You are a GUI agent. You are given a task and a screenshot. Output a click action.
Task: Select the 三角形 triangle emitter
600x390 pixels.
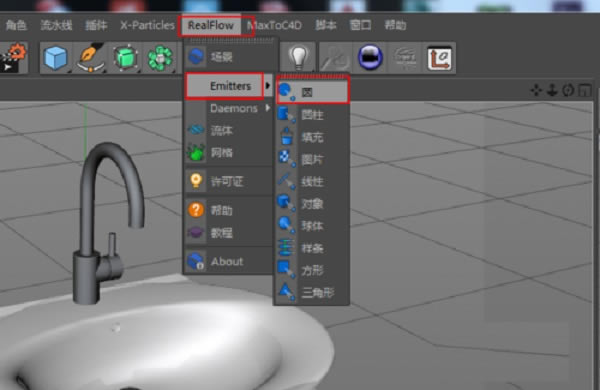(x=312, y=293)
